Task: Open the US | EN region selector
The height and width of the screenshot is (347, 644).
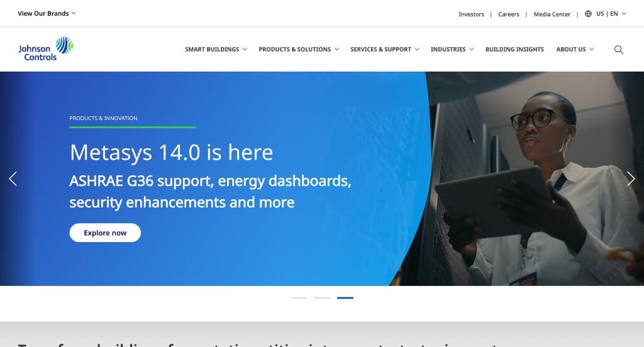Action: click(611, 14)
